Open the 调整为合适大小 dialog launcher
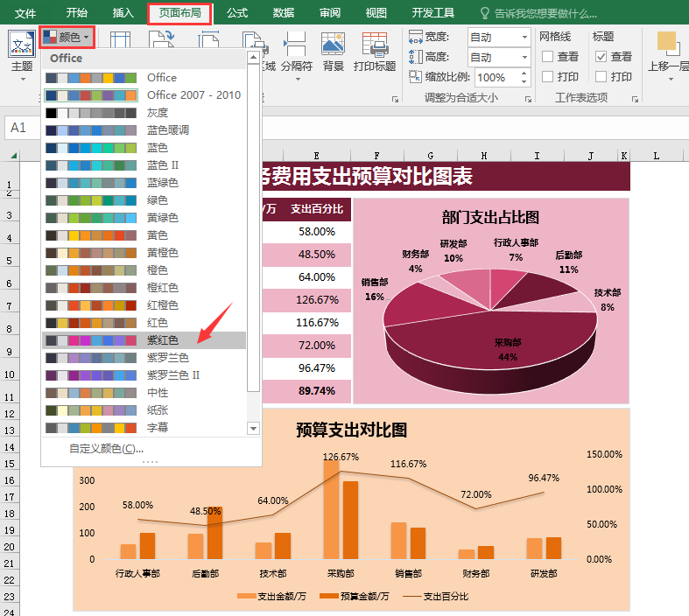 [x=528, y=100]
